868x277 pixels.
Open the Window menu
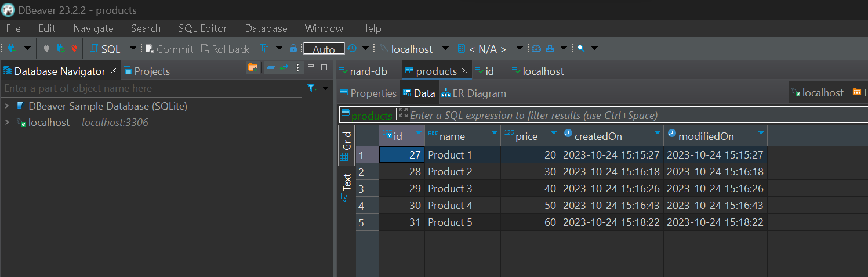pos(324,28)
